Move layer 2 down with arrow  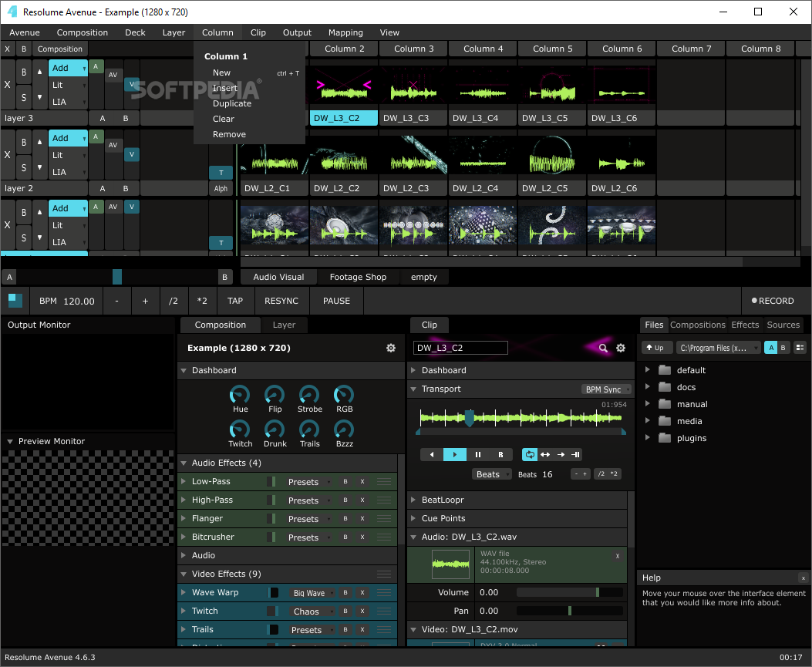click(x=39, y=167)
